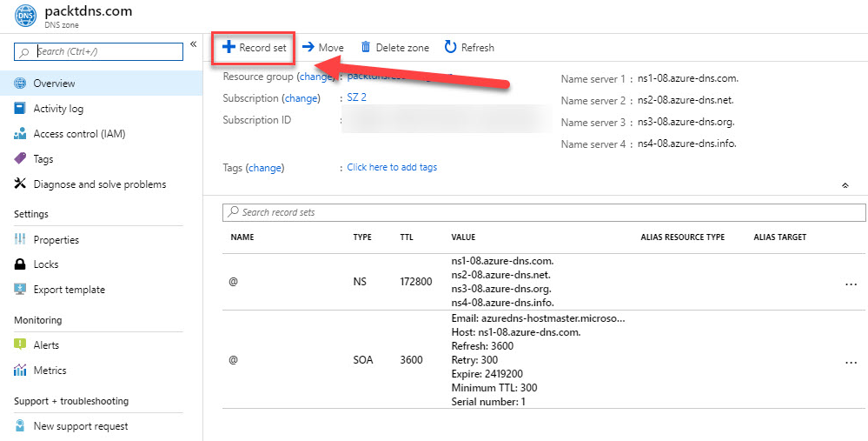
Task: Click change link next to Resource group
Action: pyautogui.click(x=315, y=77)
